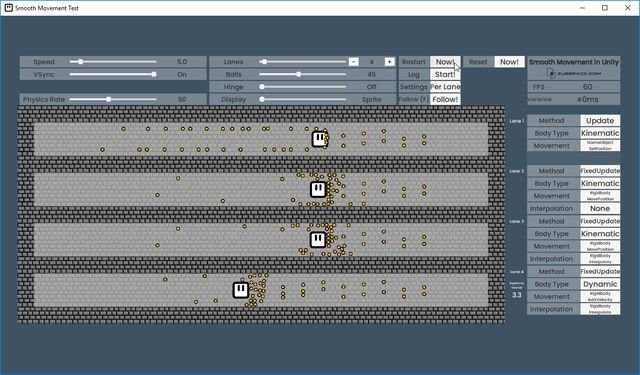The height and width of the screenshot is (375, 640).
Task: Start logging with the Start! button
Action: point(445,74)
